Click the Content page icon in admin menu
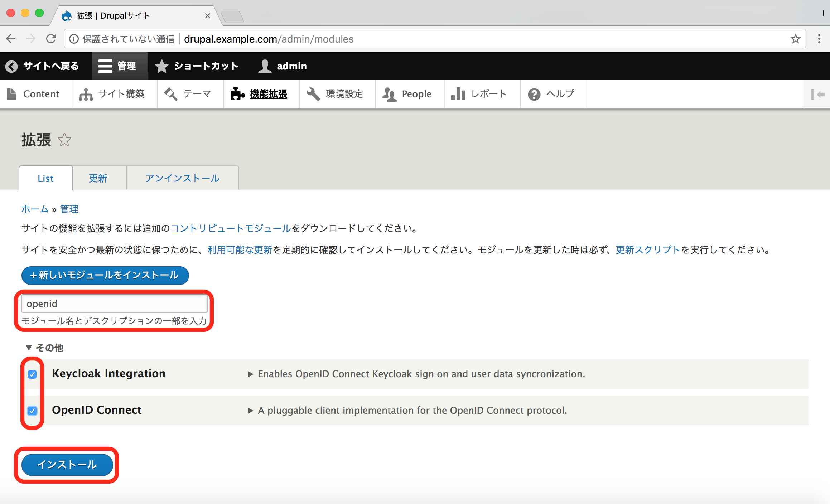830x504 pixels. click(x=11, y=94)
